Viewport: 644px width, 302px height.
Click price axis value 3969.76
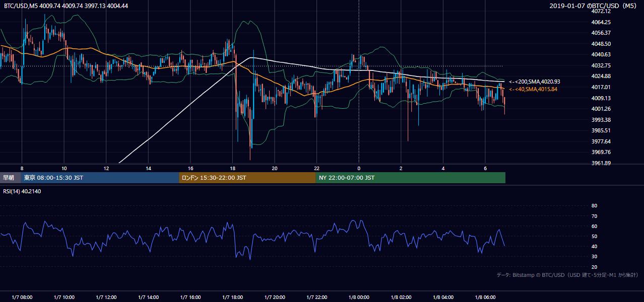[x=601, y=152]
